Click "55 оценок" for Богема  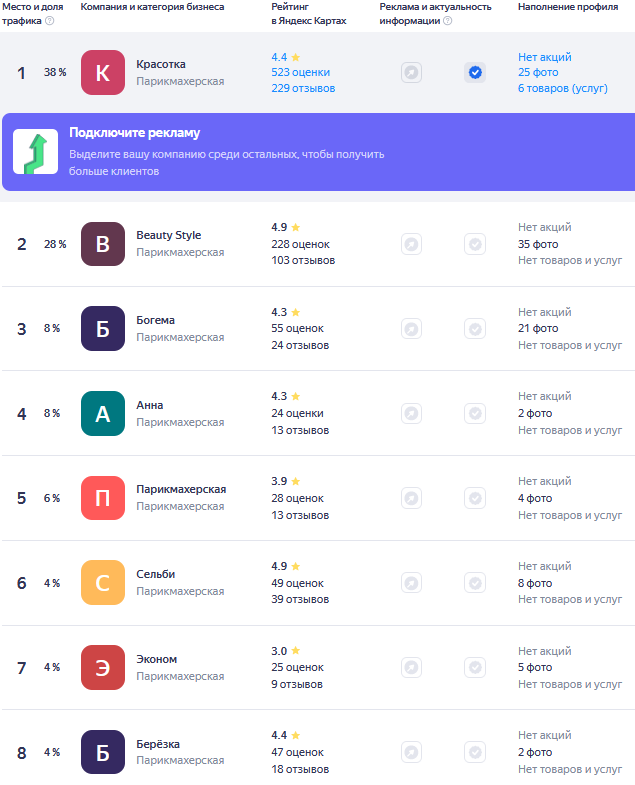tap(297, 328)
